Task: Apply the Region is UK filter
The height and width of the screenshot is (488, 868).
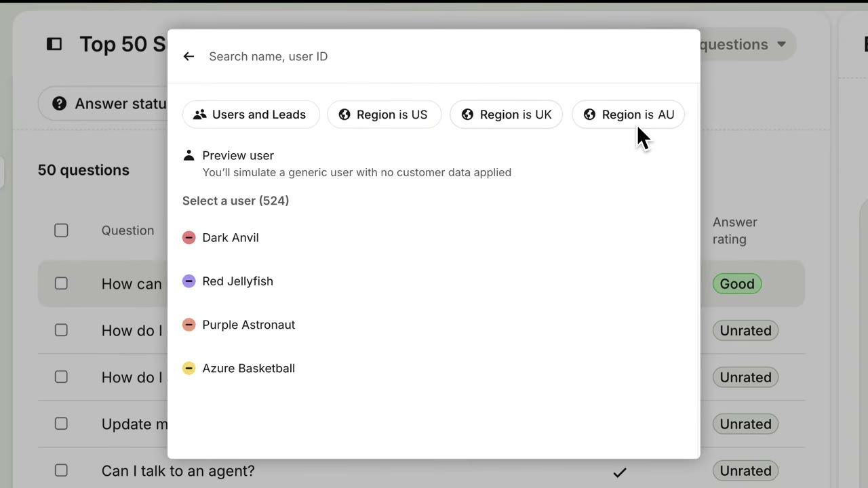Action: pyautogui.click(x=507, y=115)
